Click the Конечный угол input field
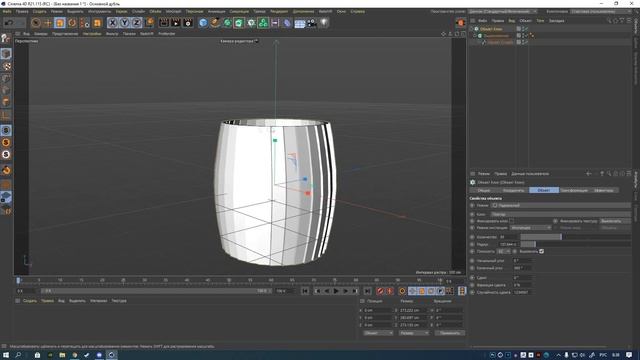Image resolution: width=640 pixels, height=360 pixels. pyautogui.click(x=522, y=268)
